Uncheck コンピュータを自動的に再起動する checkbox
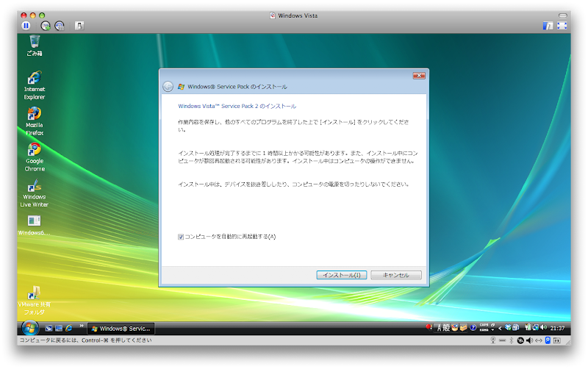 click(181, 237)
